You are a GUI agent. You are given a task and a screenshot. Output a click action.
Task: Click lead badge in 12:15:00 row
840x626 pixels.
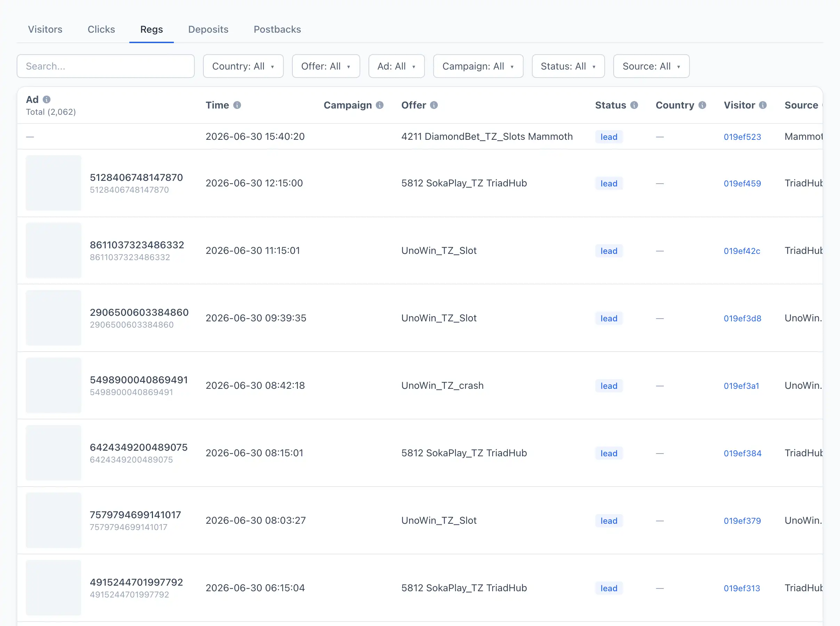pos(609,183)
